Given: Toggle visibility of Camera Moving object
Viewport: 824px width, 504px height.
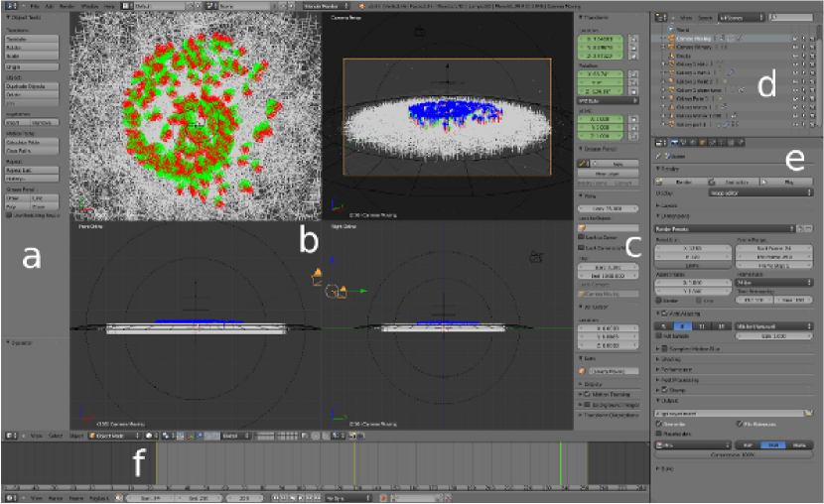Looking at the screenshot, I should [x=795, y=38].
